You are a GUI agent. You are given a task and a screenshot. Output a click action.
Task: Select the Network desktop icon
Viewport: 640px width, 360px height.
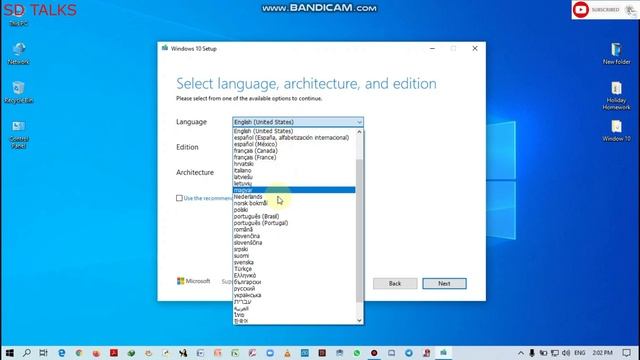[19, 53]
